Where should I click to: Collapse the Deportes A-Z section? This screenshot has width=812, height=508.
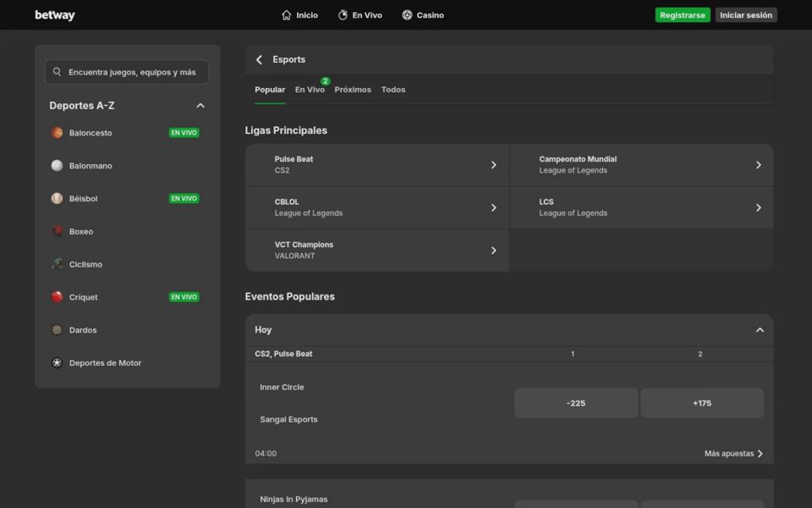pos(200,106)
